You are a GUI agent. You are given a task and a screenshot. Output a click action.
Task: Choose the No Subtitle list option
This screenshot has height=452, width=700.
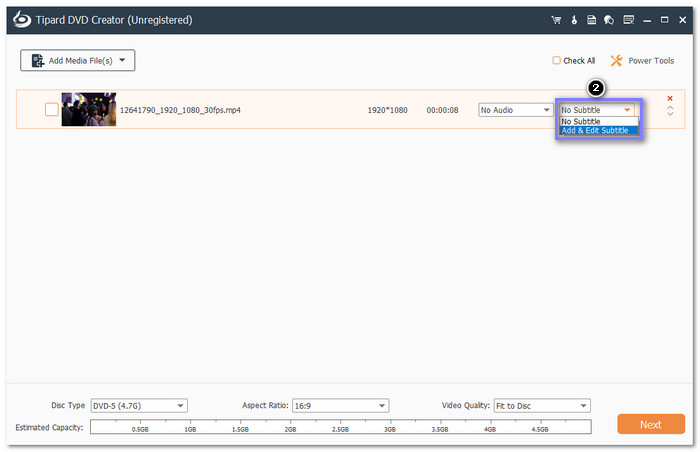pyautogui.click(x=599, y=121)
